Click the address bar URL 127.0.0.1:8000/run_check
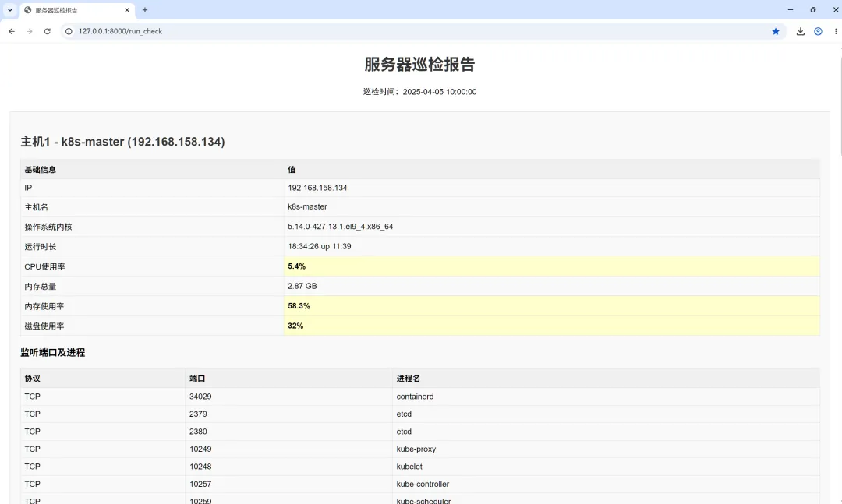The height and width of the screenshot is (504, 842). 120,32
